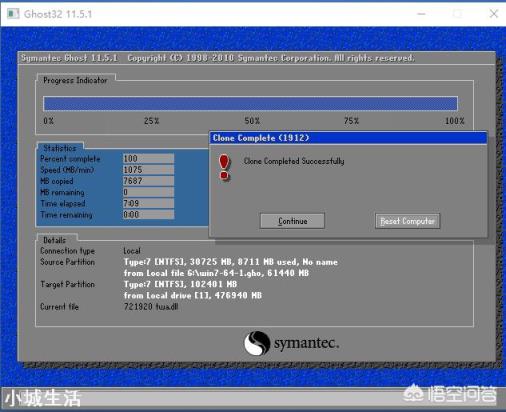The width and height of the screenshot is (506, 412).
Task: Click the Ghost32 title bar application icon
Action: click(x=13, y=14)
